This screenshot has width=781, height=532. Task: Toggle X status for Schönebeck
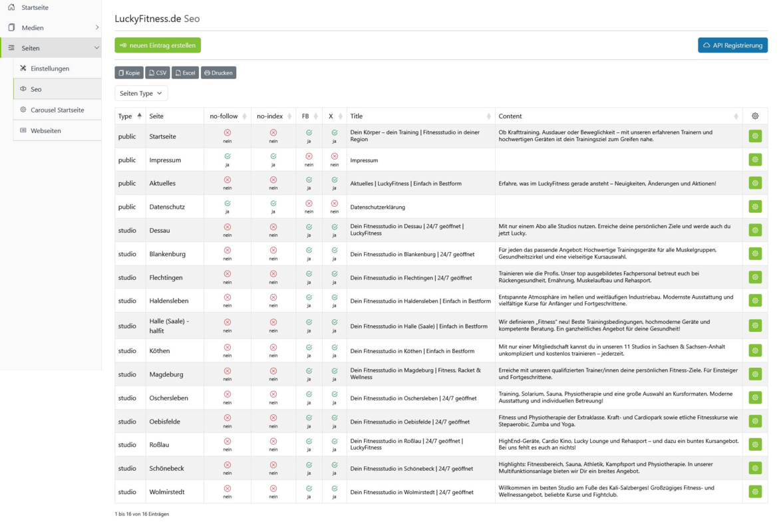click(x=334, y=465)
